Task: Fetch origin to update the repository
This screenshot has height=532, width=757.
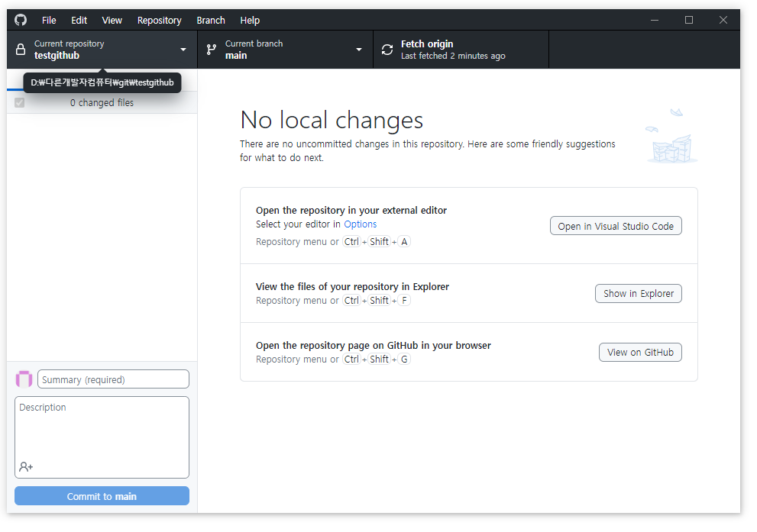Action: coord(461,49)
